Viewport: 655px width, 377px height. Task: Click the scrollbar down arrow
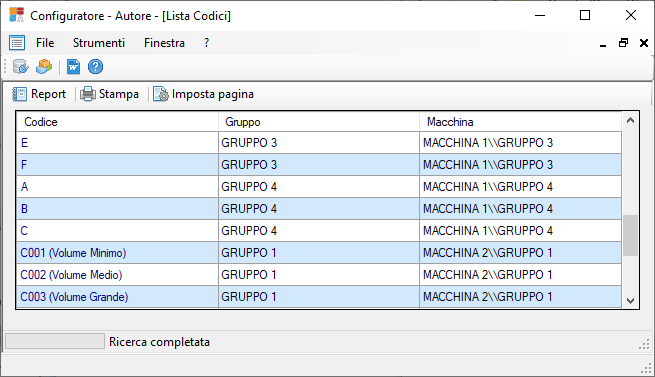630,301
